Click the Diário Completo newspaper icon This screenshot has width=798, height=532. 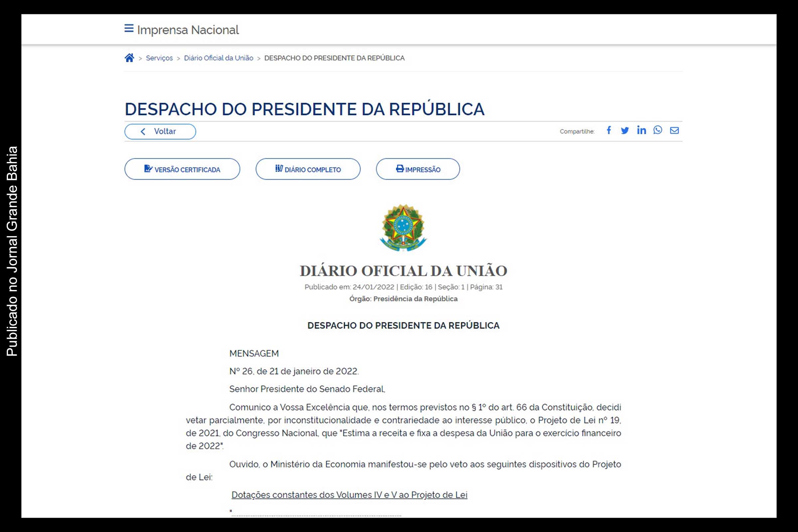tap(279, 169)
